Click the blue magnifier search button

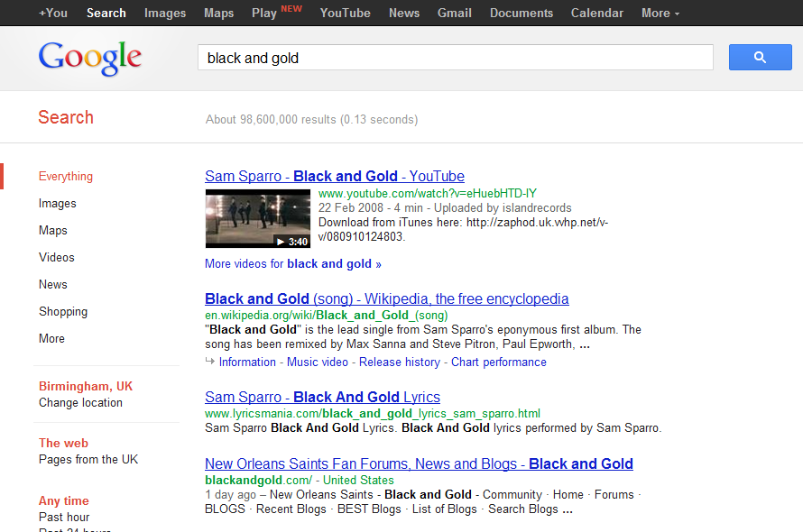(760, 58)
